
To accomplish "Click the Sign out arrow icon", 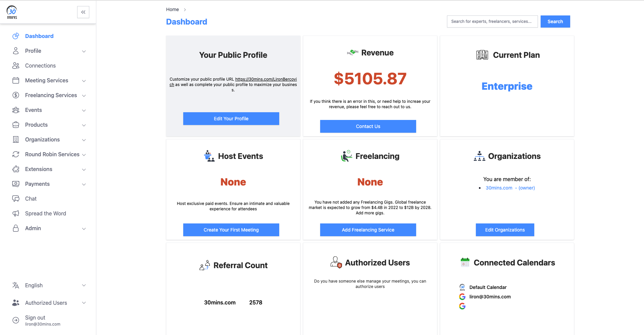I will pyautogui.click(x=16, y=320).
